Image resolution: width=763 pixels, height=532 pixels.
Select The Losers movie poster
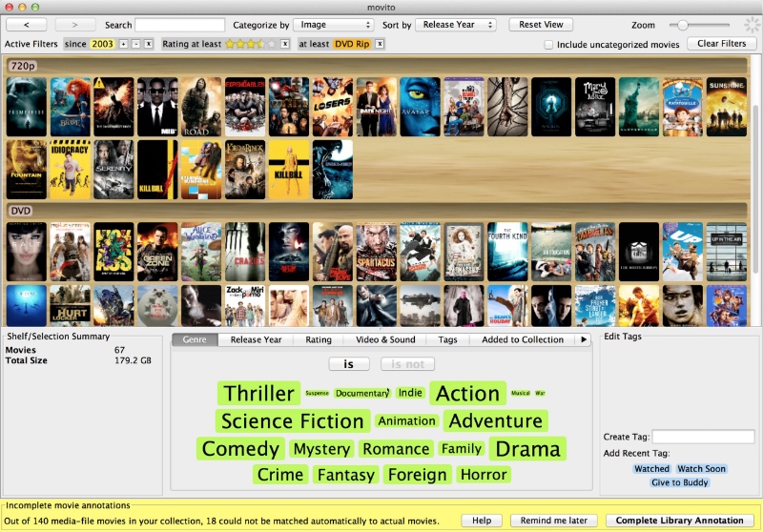click(x=333, y=107)
